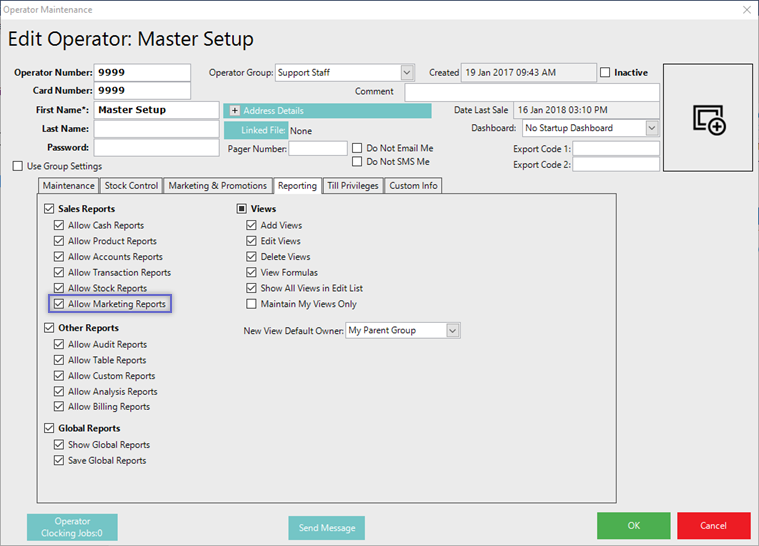The image size is (759, 546).
Task: Toggle Use Group Settings checkbox
Action: [x=18, y=166]
